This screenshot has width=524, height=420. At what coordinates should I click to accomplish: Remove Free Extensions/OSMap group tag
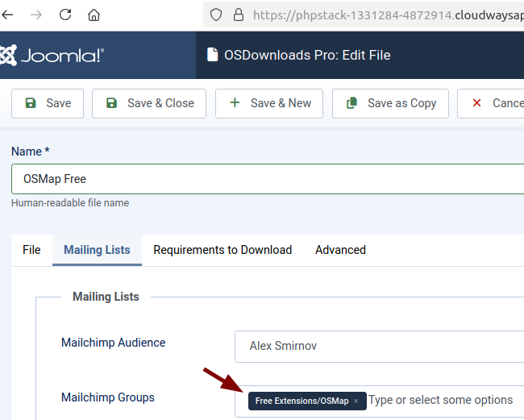tap(356, 401)
